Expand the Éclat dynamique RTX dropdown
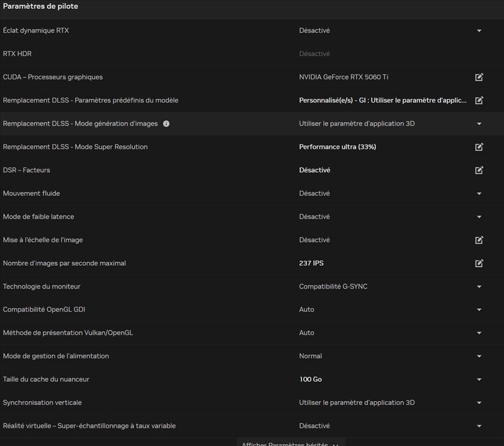This screenshot has height=446, width=504. click(x=479, y=31)
